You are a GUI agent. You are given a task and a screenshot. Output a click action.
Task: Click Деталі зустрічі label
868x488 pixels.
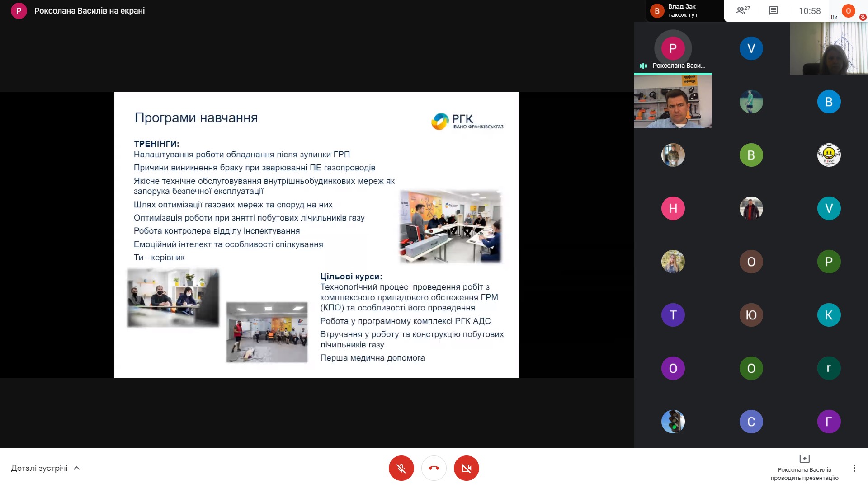[x=39, y=468]
